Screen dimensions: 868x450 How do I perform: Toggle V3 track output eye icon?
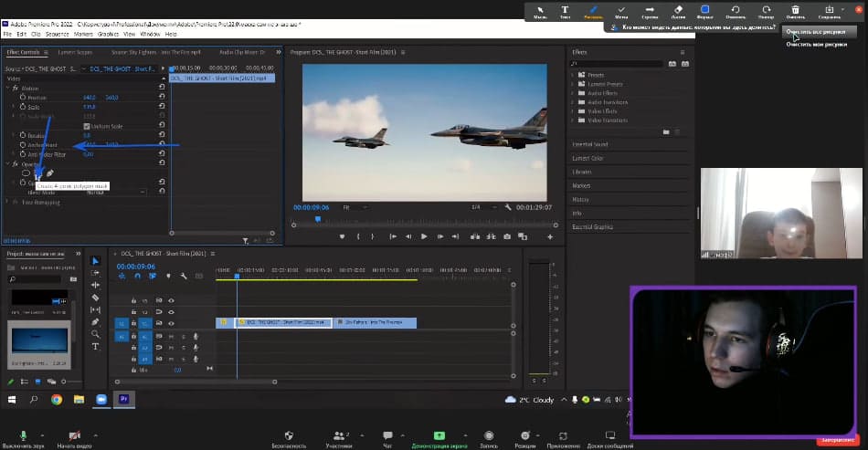point(171,300)
